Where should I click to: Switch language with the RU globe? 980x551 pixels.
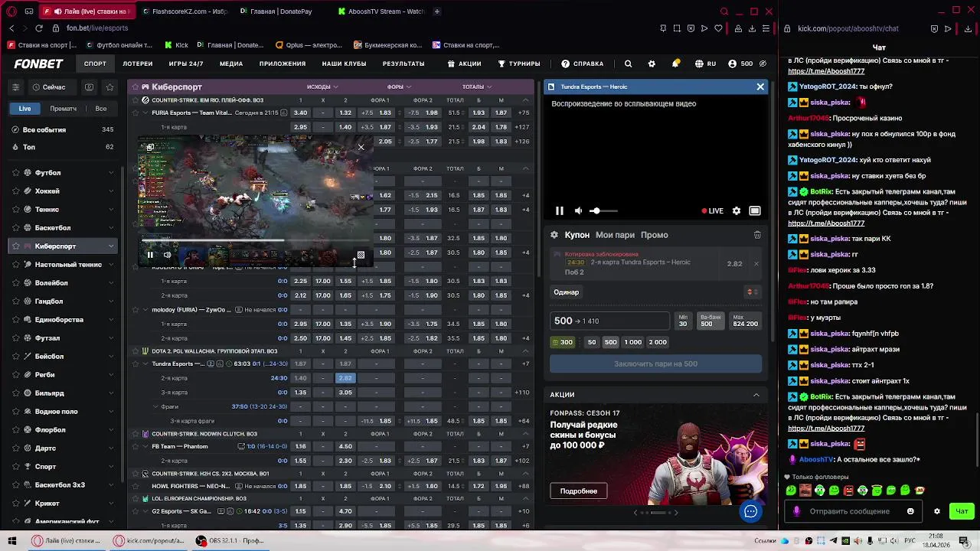(705, 64)
